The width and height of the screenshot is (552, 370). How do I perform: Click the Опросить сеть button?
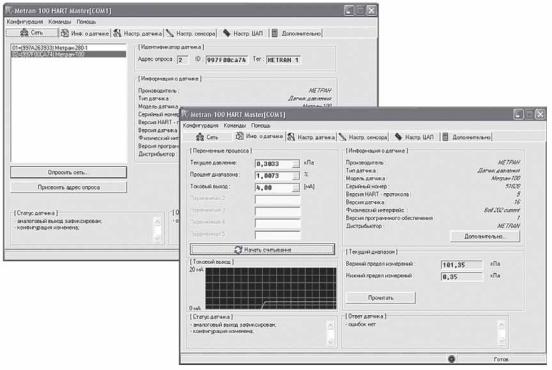pos(68,172)
